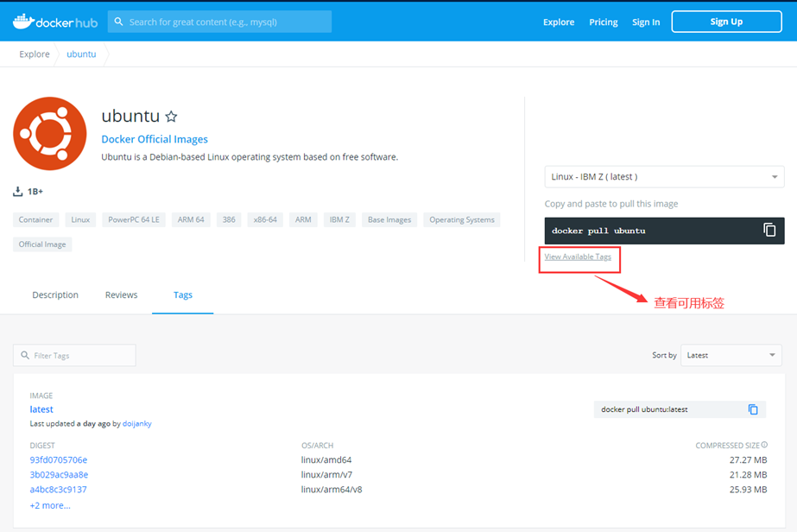Go to Explore breadcrumb
This screenshot has height=532, width=797.
(35, 54)
